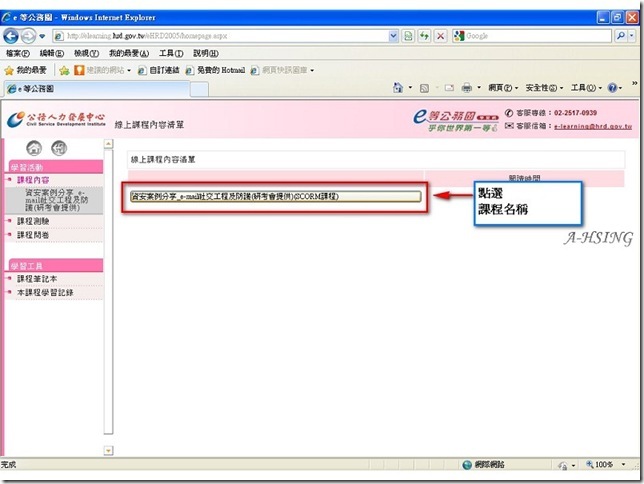Image resolution: width=644 pixels, height=484 pixels.
Task: Click the 資安案例分享 SCORM課程 course button
Action: (276, 196)
